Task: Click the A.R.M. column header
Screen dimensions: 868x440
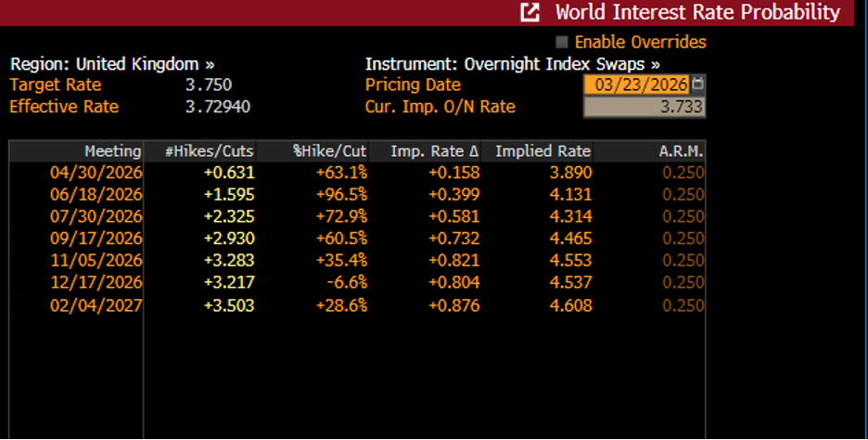Action: click(681, 151)
